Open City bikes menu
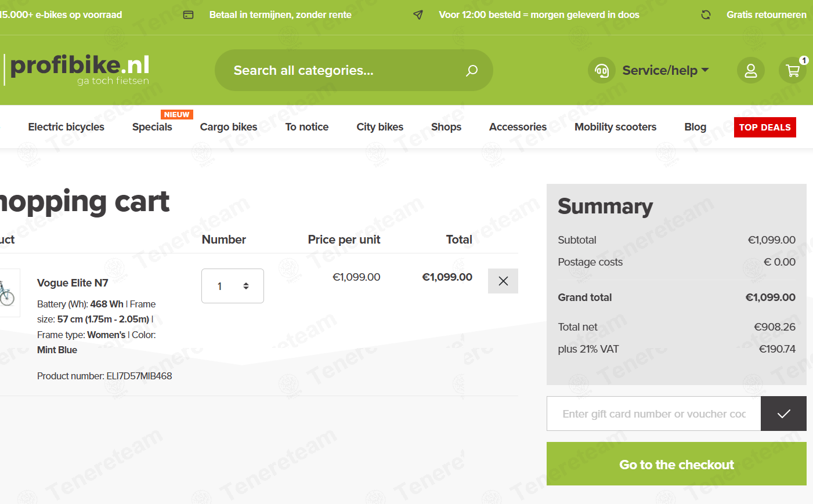 point(380,127)
